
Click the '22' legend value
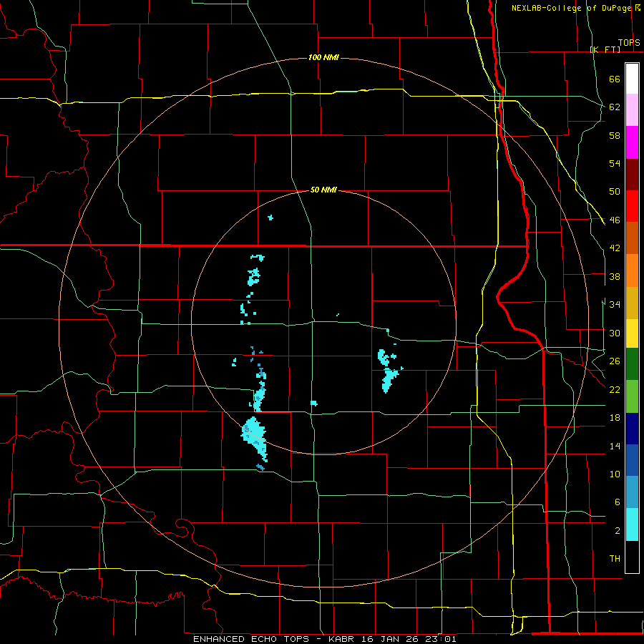pos(615,389)
